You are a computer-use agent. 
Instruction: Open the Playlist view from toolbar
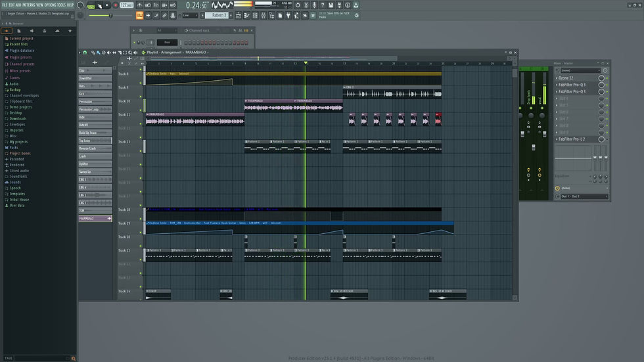[239, 15]
